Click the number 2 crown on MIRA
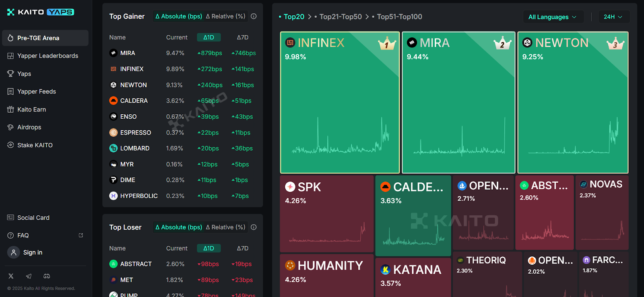 click(502, 43)
